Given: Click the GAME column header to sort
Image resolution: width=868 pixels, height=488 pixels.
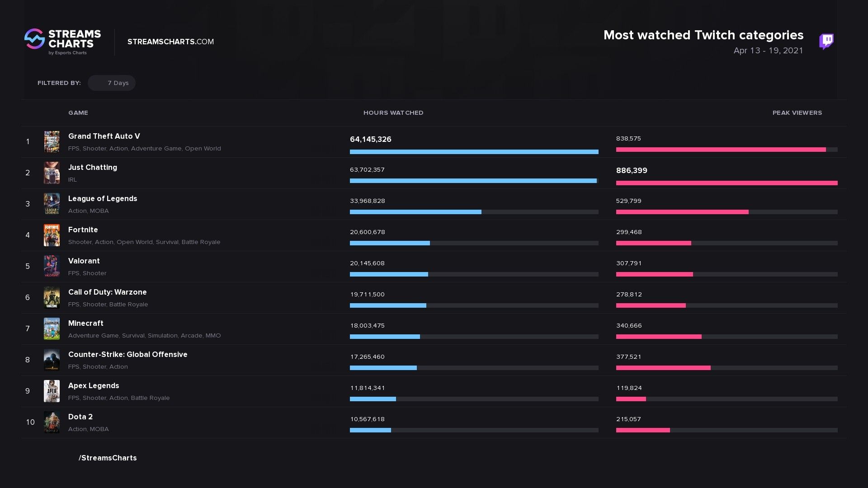Looking at the screenshot, I should [78, 113].
